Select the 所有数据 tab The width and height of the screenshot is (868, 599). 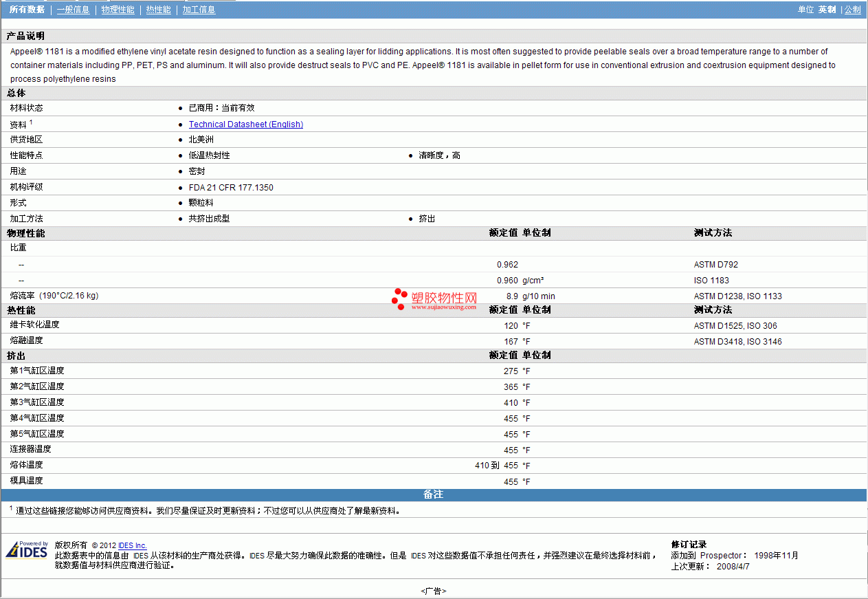(27, 10)
